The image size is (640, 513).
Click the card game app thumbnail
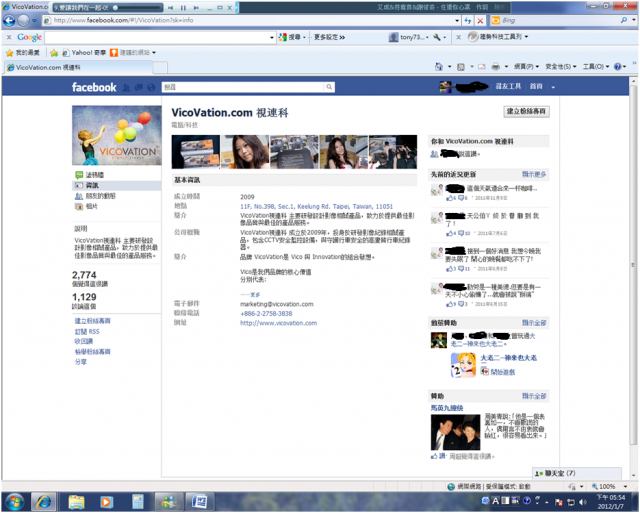click(x=463, y=365)
